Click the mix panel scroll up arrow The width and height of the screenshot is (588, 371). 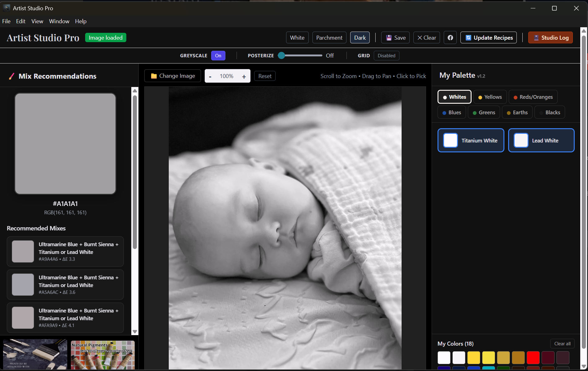(135, 91)
